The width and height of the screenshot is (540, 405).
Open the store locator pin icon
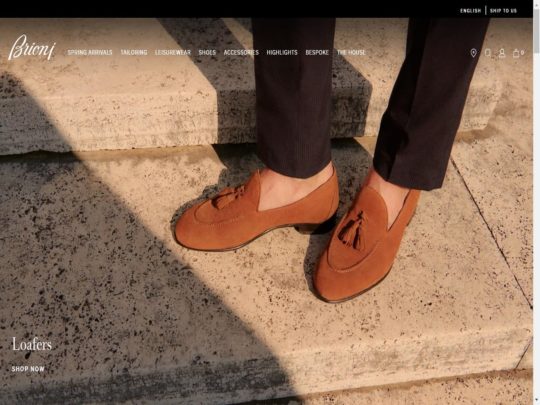pos(474,53)
